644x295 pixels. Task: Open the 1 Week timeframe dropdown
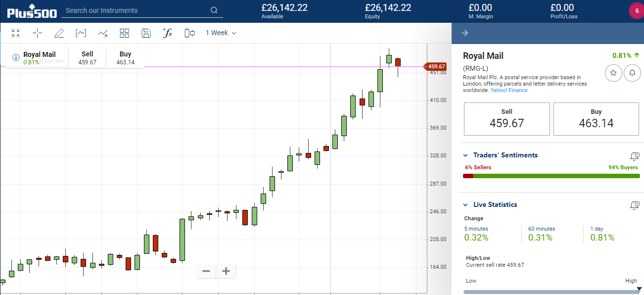[221, 33]
